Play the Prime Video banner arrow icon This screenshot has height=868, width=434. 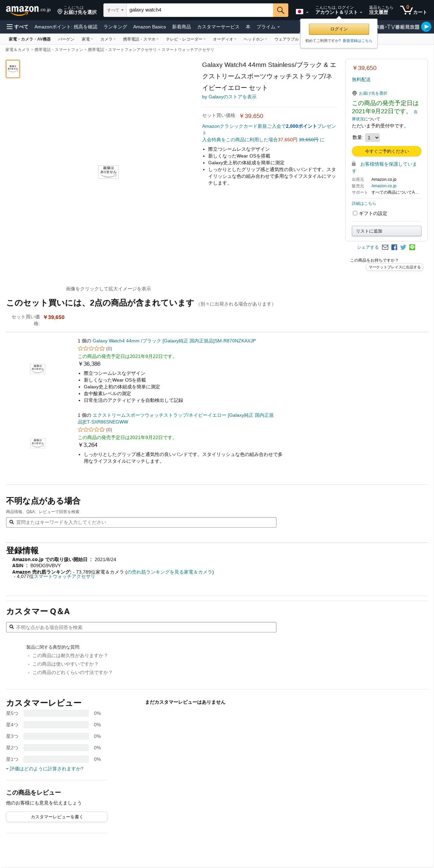tap(426, 27)
